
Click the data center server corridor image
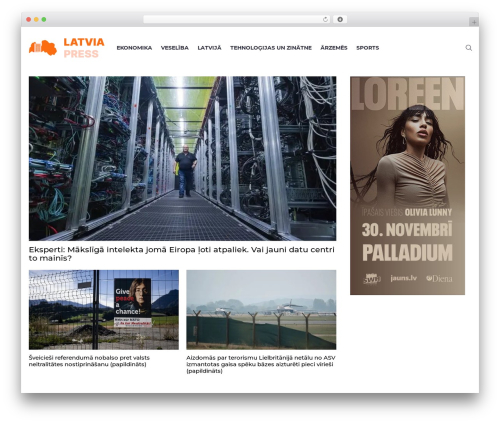(182, 158)
